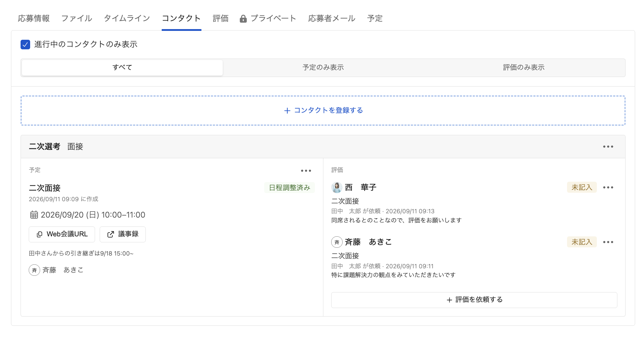Click 斉藤 あきこ's avatar under 二次面接 schedule

coord(34,270)
